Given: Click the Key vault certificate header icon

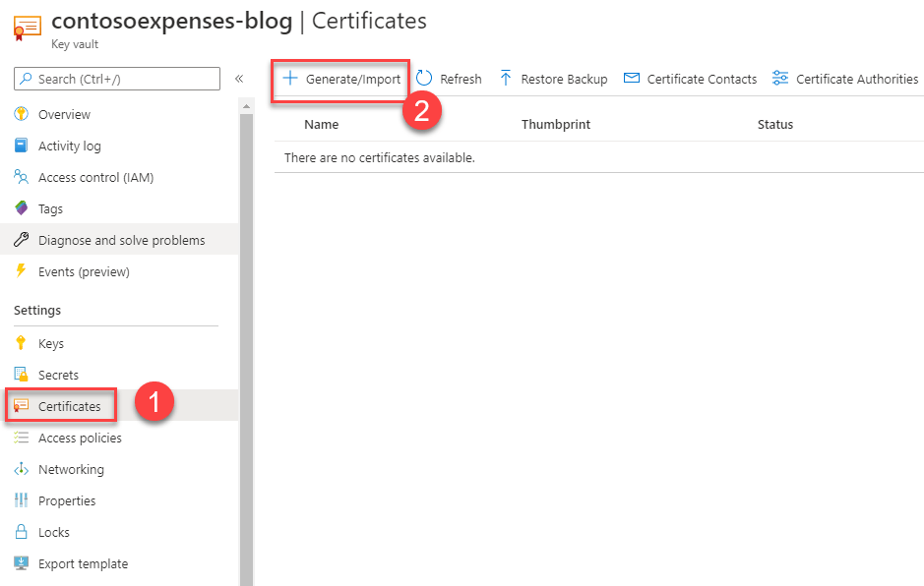Looking at the screenshot, I should click(28, 29).
